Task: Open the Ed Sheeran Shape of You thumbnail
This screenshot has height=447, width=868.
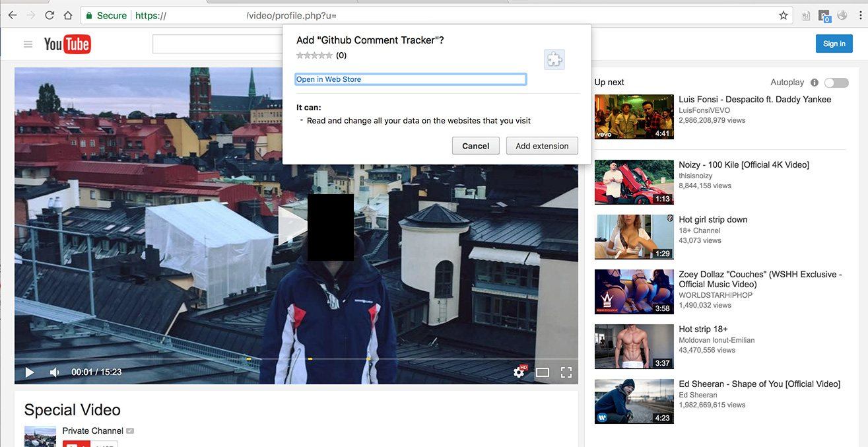Action: click(634, 401)
